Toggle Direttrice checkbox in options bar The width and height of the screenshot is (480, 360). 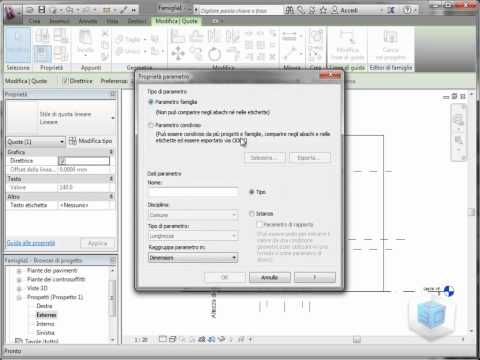(66, 81)
